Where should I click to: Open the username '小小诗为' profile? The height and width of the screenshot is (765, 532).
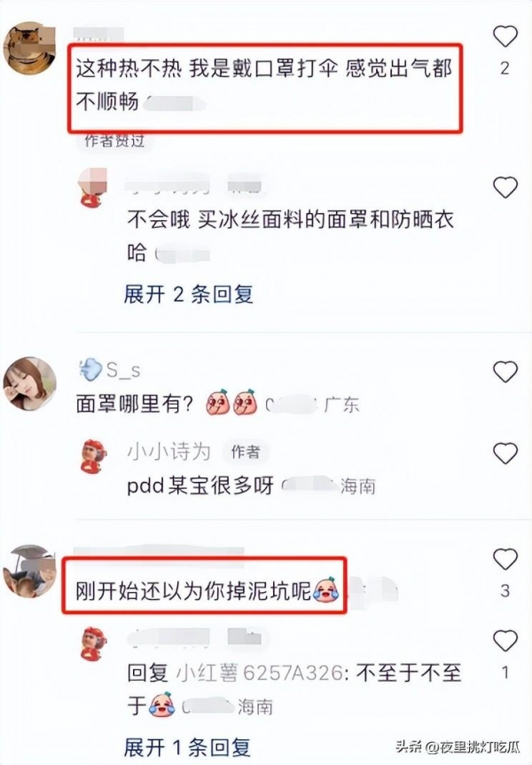click(x=168, y=452)
